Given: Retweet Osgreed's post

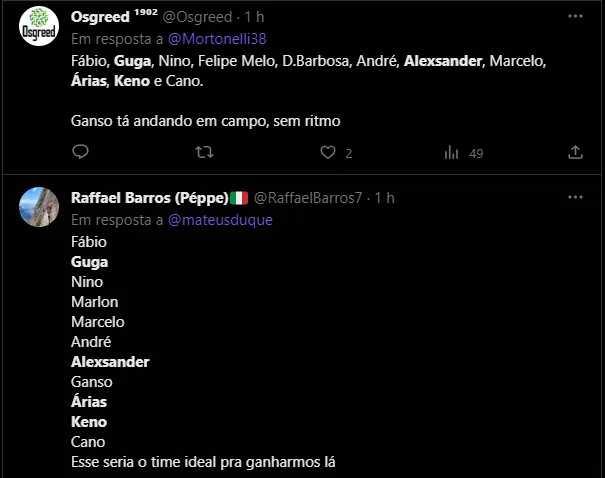Looking at the screenshot, I should point(204,152).
